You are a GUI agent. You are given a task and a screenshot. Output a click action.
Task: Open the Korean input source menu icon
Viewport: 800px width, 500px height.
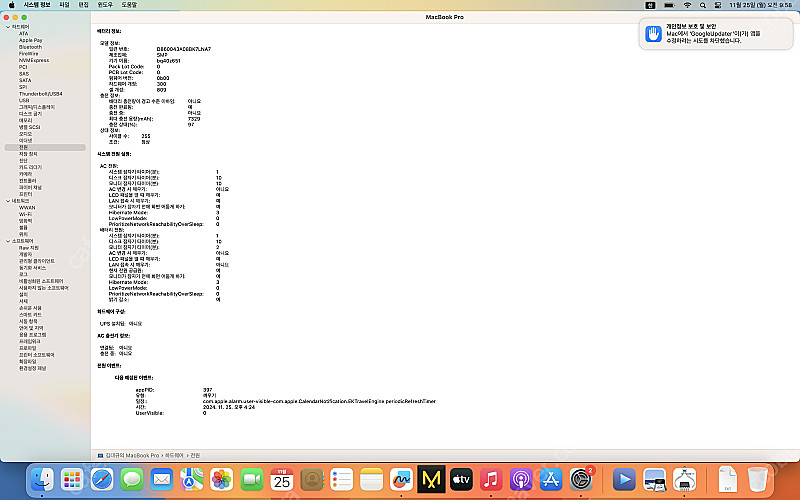point(650,5)
